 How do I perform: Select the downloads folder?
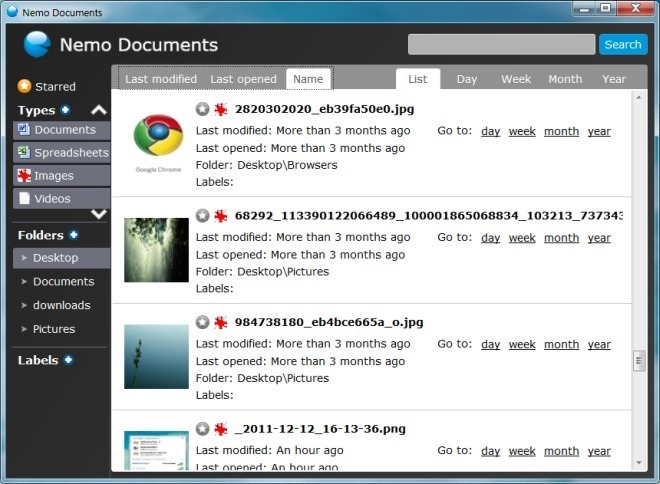61,305
